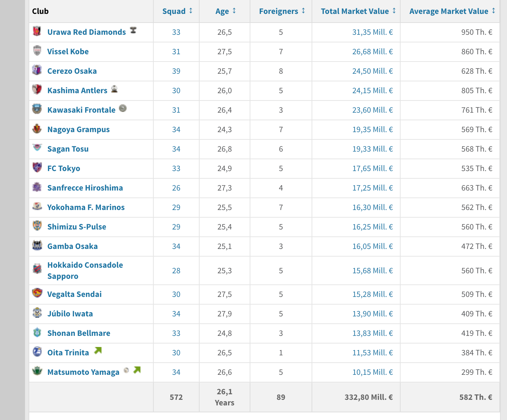
Task: Open the Cerezo Osaka club page
Action: 72,71
